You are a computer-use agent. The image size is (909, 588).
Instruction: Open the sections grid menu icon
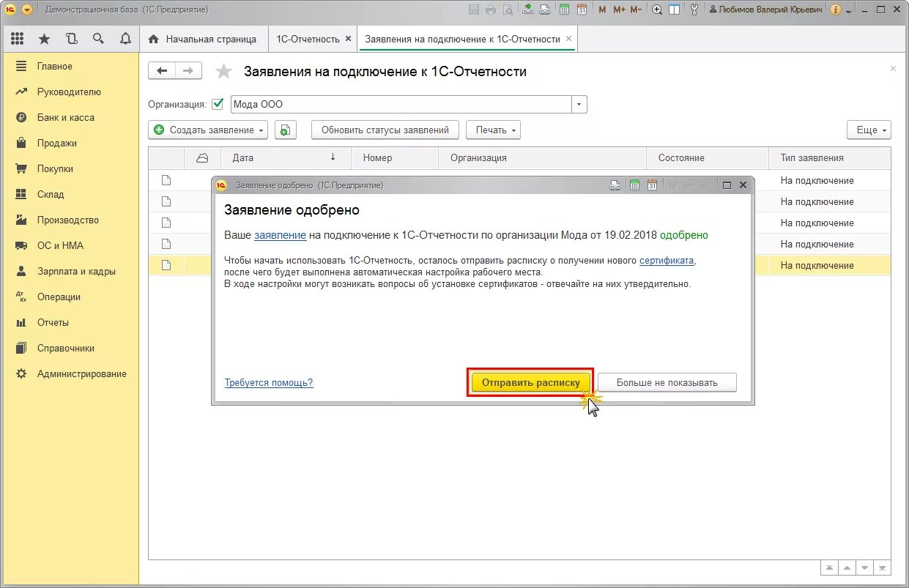[x=18, y=39]
